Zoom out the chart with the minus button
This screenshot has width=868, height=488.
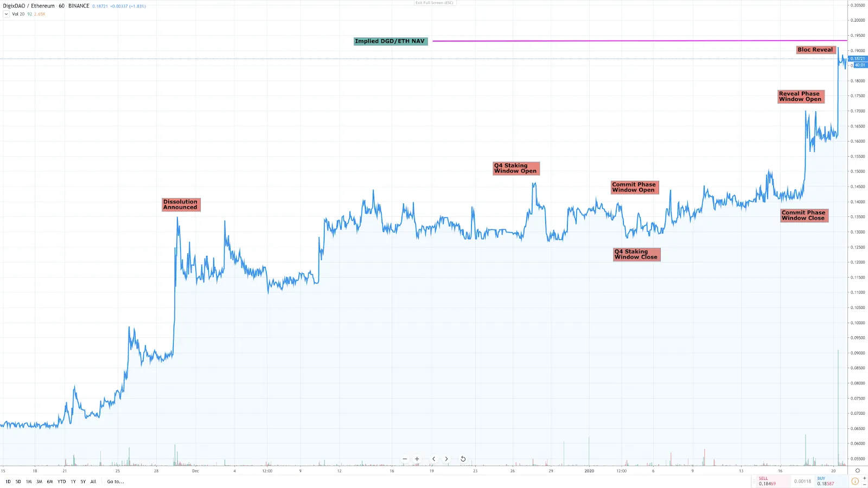405,459
